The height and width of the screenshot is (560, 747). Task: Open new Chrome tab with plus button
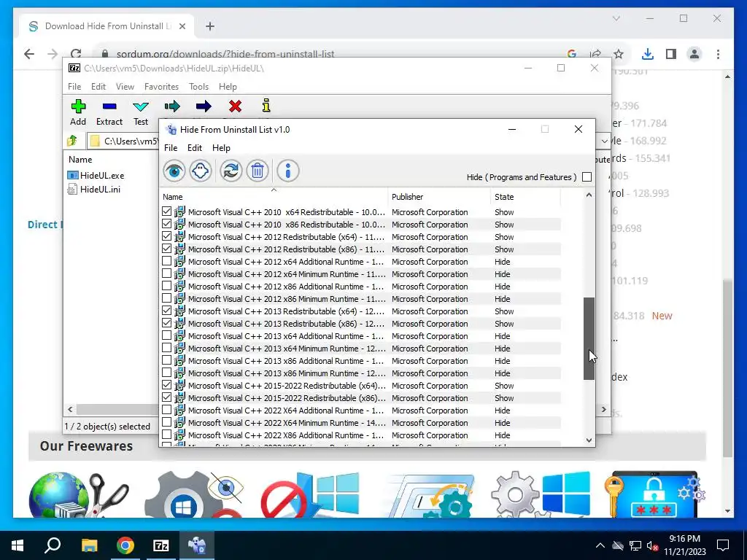(210, 26)
